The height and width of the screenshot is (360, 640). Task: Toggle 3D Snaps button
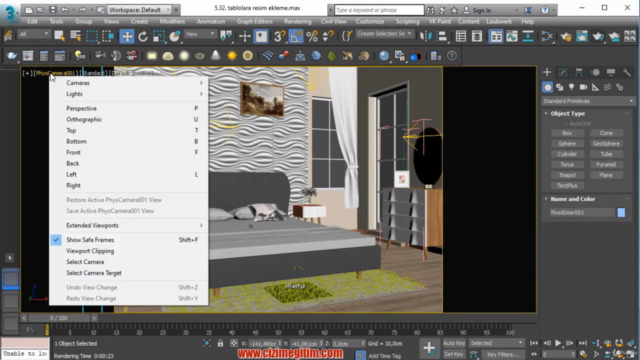click(x=280, y=36)
